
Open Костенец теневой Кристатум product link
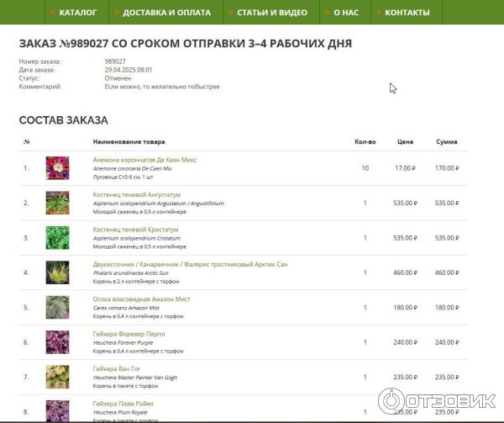point(135,230)
